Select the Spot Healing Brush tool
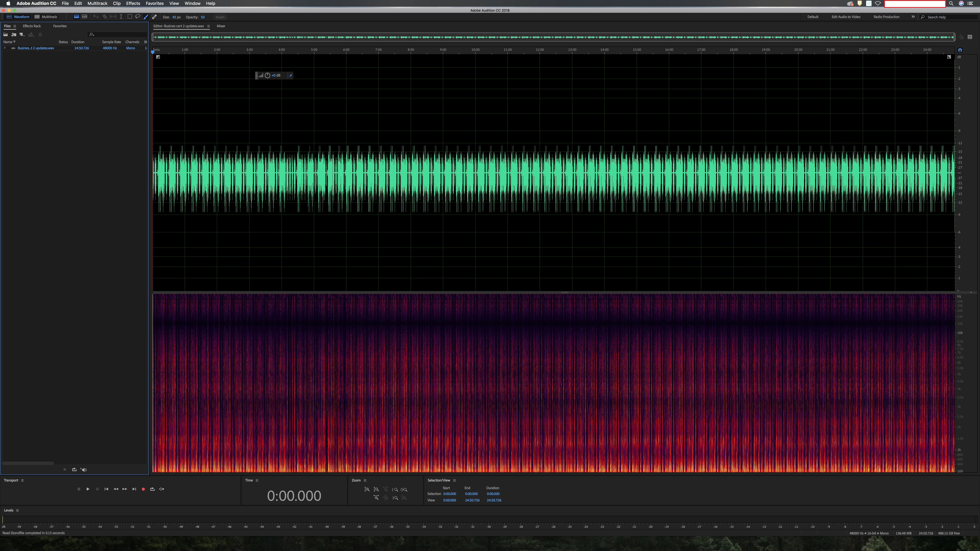This screenshot has width=980, height=551. 154,17
